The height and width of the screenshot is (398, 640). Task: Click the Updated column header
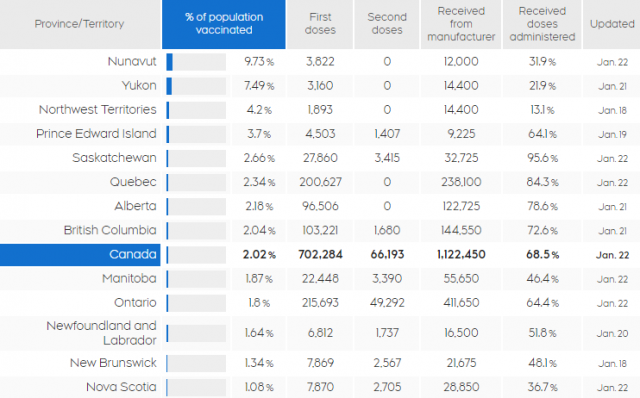tap(611, 24)
